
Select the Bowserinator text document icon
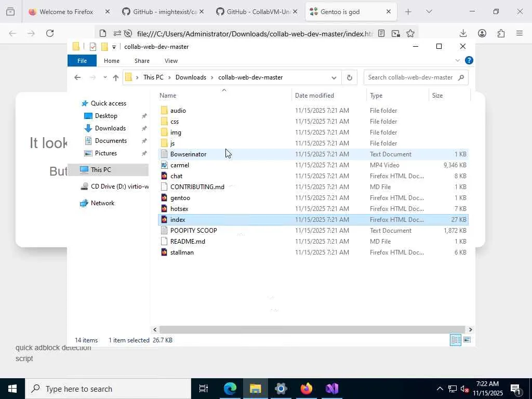164,154
